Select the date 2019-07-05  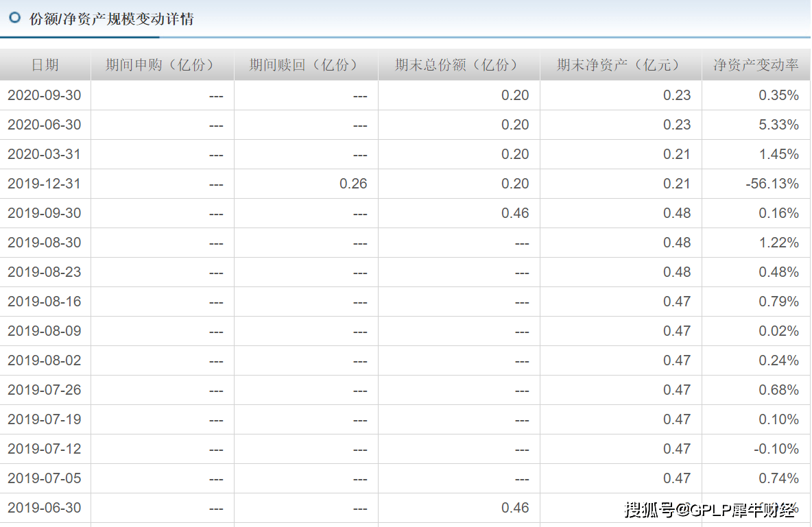coord(44,479)
